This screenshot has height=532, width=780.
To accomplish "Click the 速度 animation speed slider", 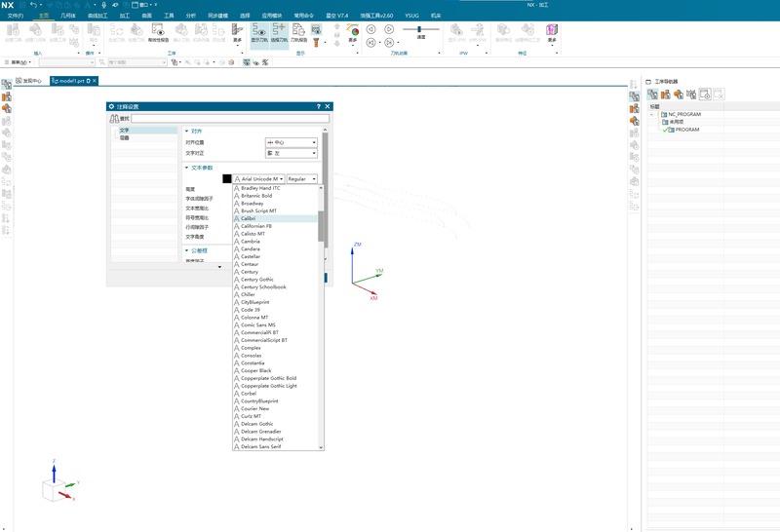I will click(421, 29).
